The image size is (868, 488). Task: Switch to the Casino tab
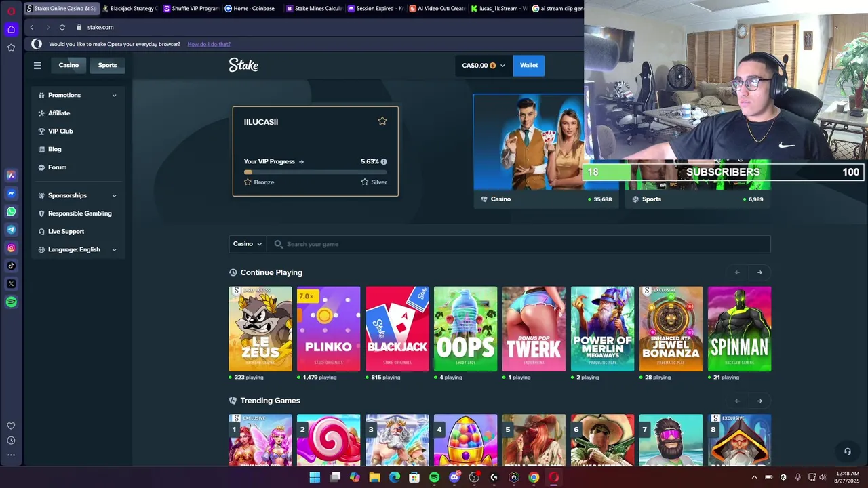68,65
